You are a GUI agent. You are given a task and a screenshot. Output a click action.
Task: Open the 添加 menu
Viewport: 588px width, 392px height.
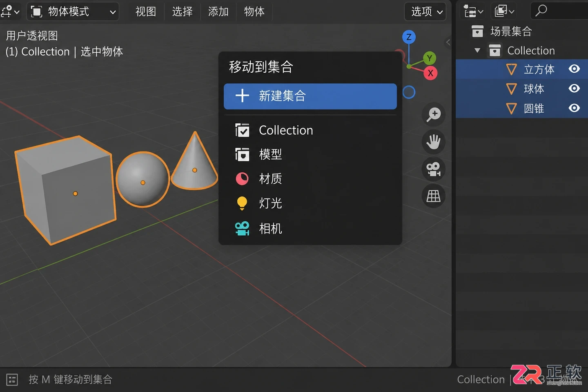coord(218,11)
